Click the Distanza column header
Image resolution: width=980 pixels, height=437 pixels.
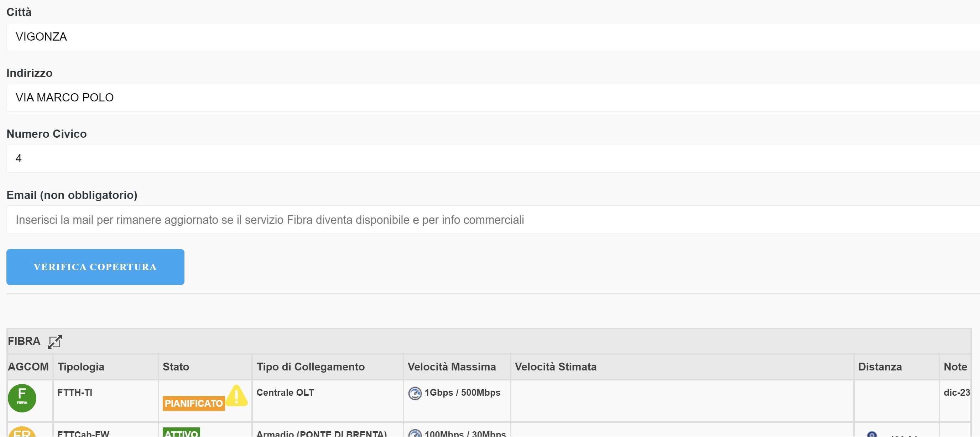point(880,367)
